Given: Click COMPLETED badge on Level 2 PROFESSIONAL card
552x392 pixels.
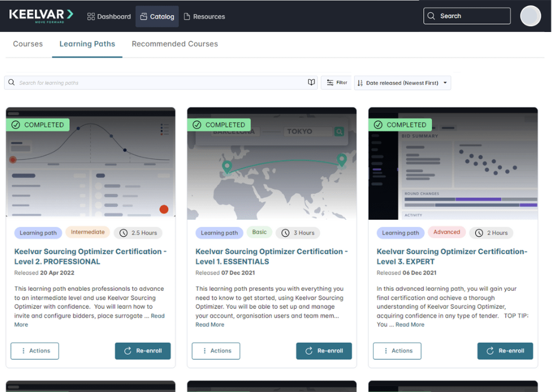Looking at the screenshot, I should [x=38, y=125].
